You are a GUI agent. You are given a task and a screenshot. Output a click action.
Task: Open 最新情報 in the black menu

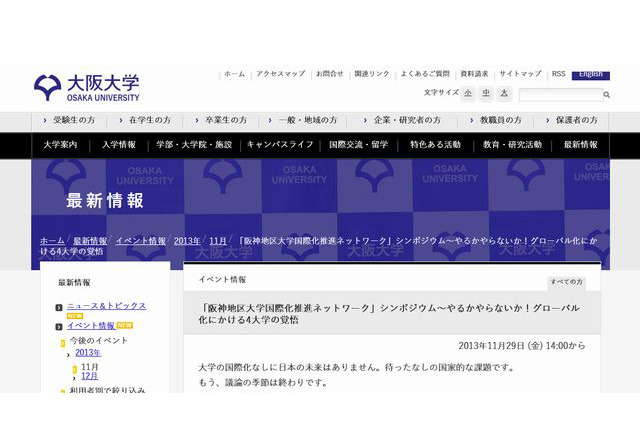tap(580, 145)
